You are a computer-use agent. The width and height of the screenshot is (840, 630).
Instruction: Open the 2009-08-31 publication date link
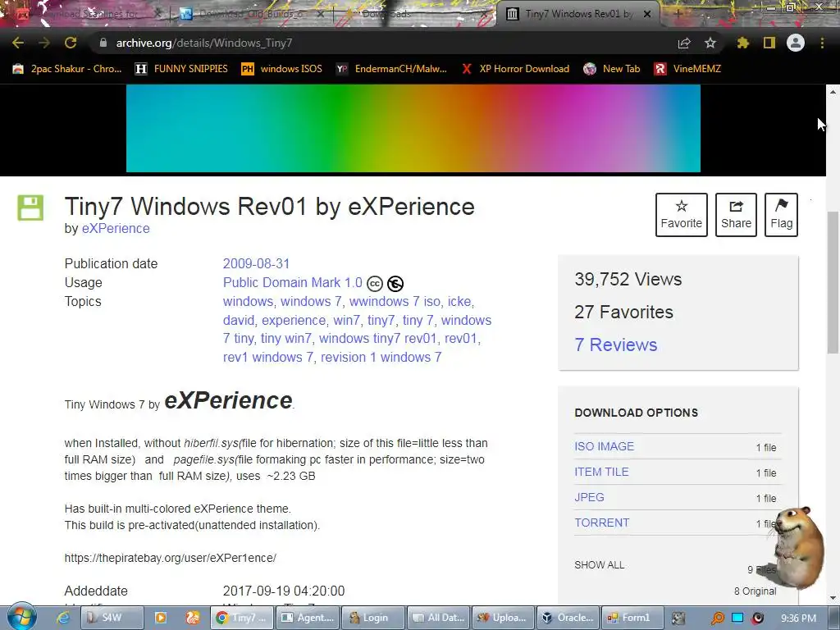pos(256,263)
